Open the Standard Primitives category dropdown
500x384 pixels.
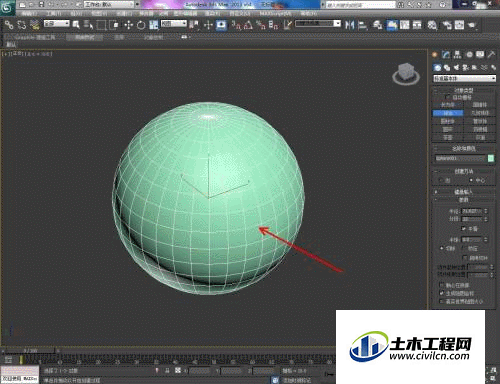[x=464, y=78]
